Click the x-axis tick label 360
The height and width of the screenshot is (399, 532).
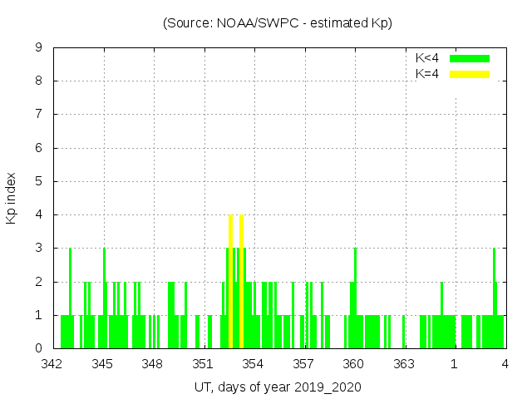coord(353,364)
